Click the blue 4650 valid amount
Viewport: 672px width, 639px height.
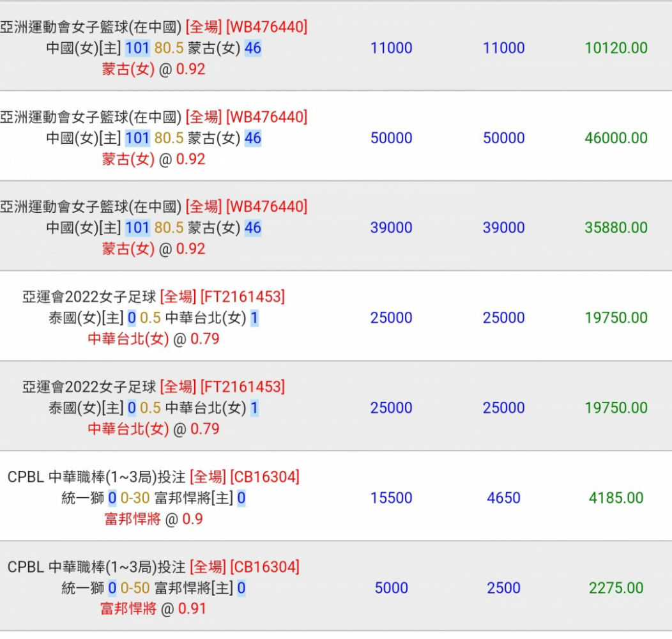[503, 498]
